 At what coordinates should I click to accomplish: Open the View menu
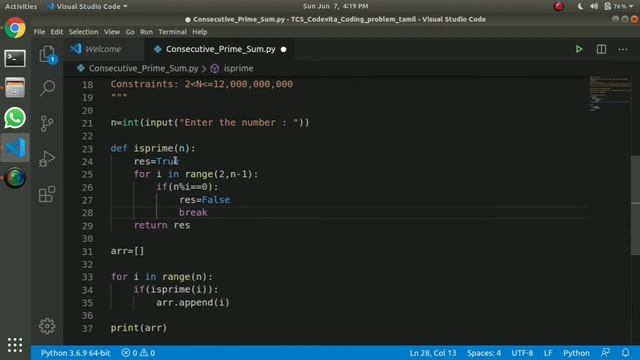[111, 32]
